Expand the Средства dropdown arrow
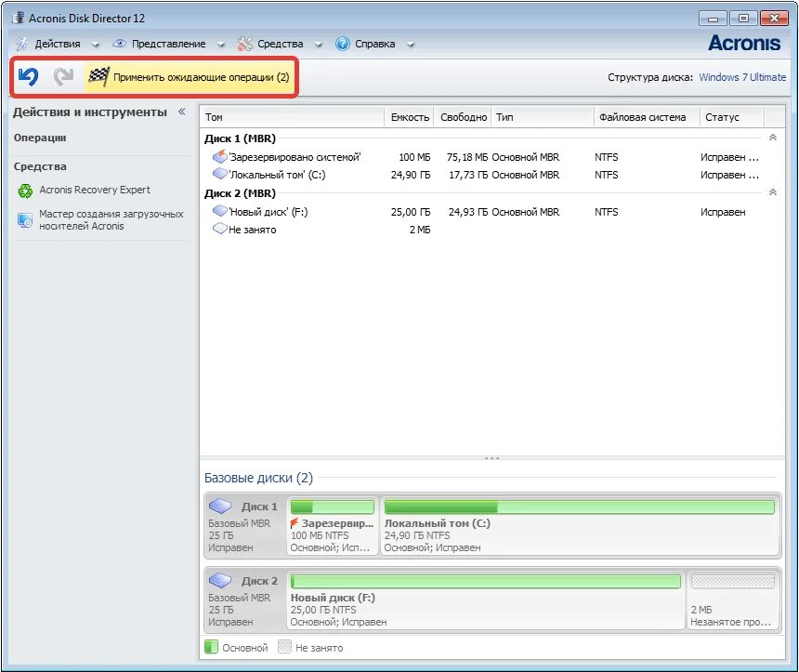Screen dimensions: 799x672 point(319,45)
